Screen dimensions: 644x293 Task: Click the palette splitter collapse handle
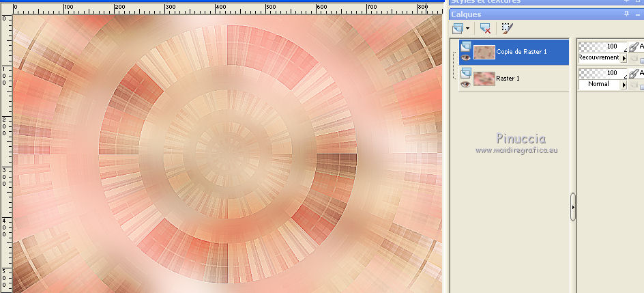point(573,207)
